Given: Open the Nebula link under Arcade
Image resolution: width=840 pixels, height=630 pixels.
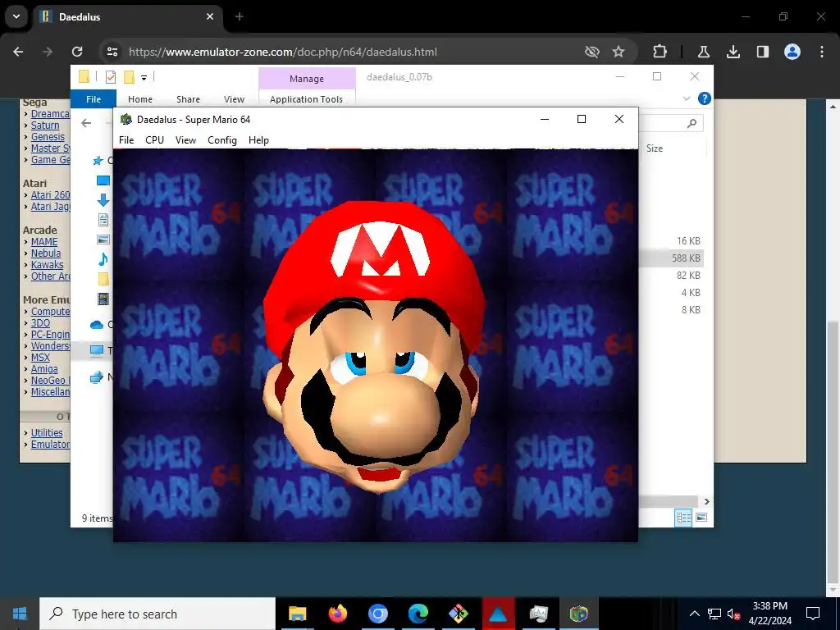Looking at the screenshot, I should (46, 253).
